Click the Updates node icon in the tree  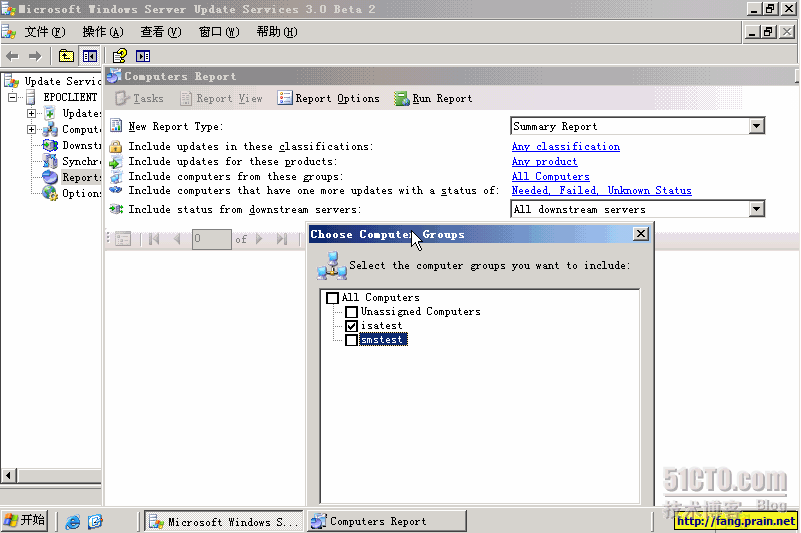(50, 113)
